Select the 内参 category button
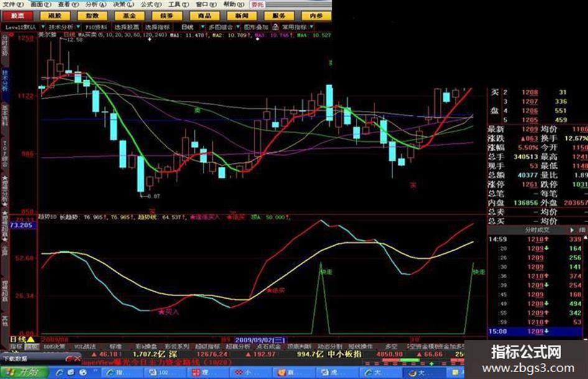588x379 pixels. click(316, 16)
